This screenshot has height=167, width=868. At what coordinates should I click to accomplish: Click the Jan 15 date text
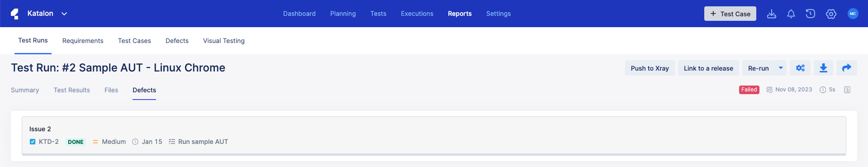click(x=152, y=142)
